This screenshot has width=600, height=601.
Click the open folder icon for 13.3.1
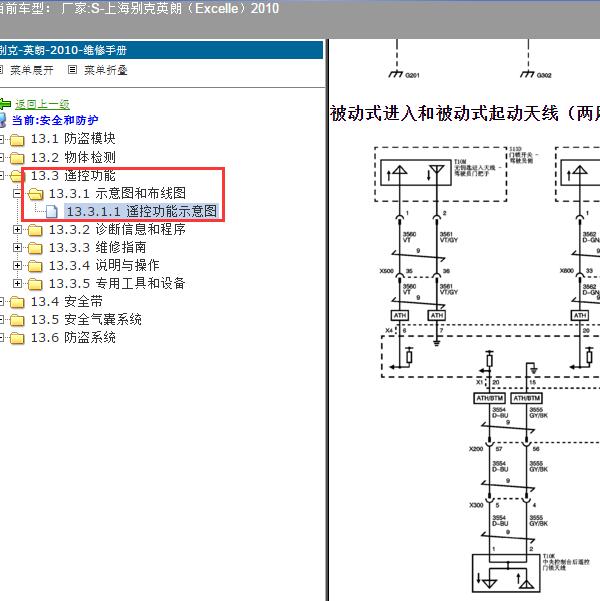point(35,194)
